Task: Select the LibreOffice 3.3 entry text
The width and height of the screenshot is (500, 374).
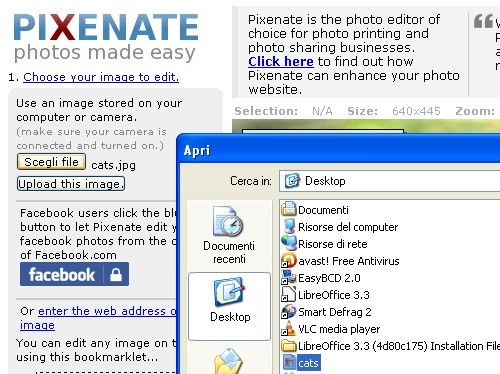Action: pos(334,295)
